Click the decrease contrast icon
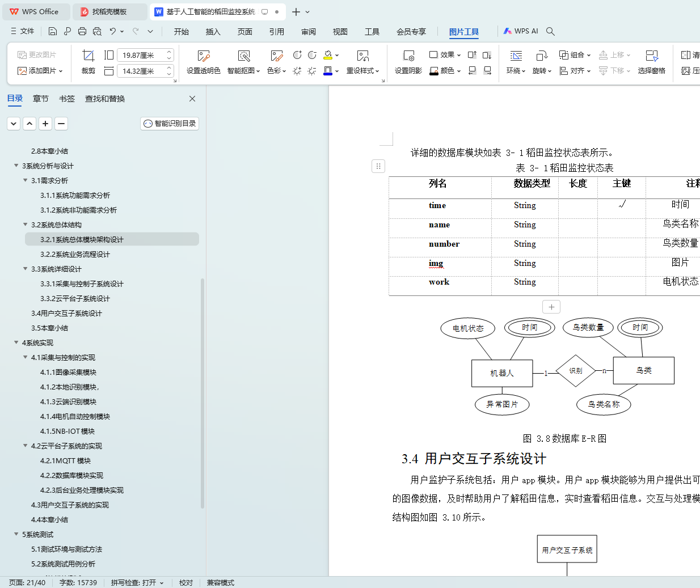 312,55
